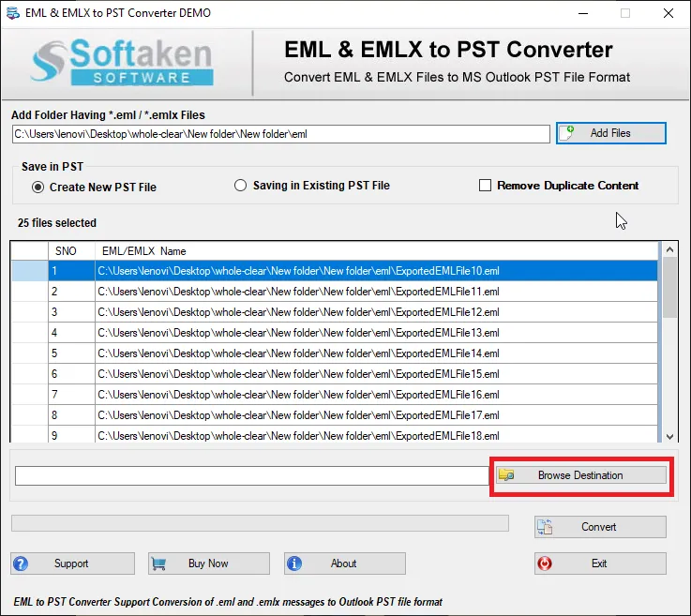Image resolution: width=691 pixels, height=616 pixels.
Task: Click the file list scroll down arrow
Action: point(669,436)
